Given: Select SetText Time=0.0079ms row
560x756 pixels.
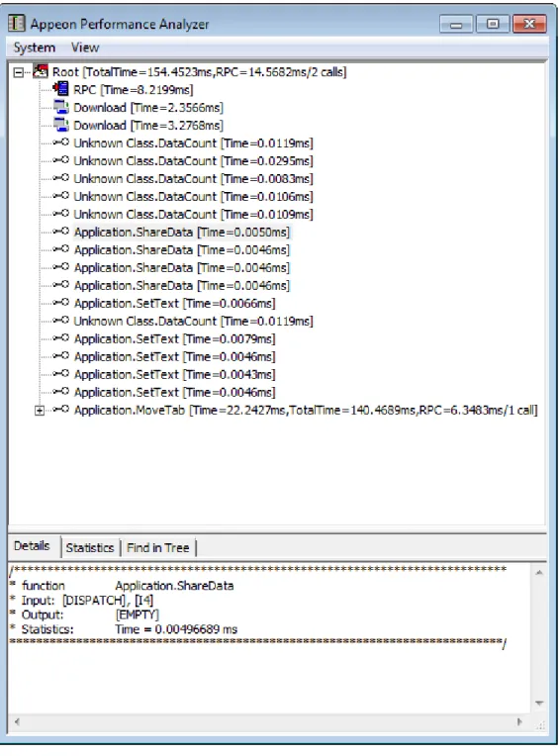Looking at the screenshot, I should coord(174,339).
